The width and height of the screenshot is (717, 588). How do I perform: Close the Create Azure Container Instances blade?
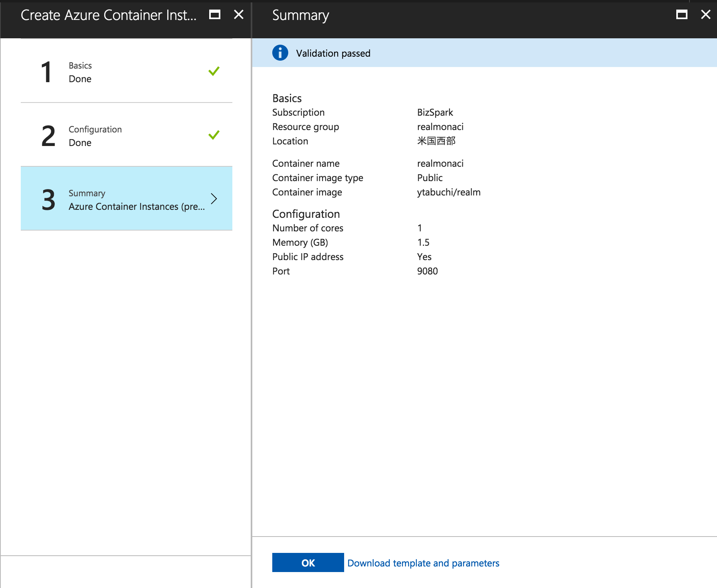tap(239, 15)
